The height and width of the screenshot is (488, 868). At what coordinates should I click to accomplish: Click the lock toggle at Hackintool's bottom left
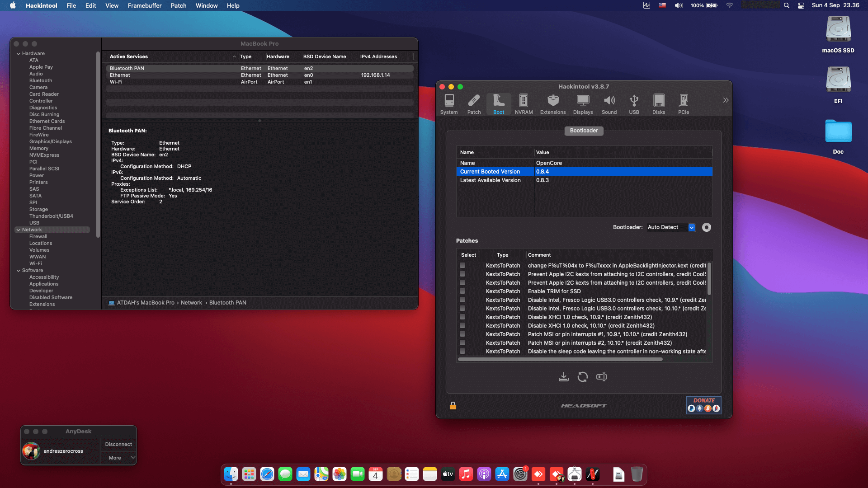453,406
